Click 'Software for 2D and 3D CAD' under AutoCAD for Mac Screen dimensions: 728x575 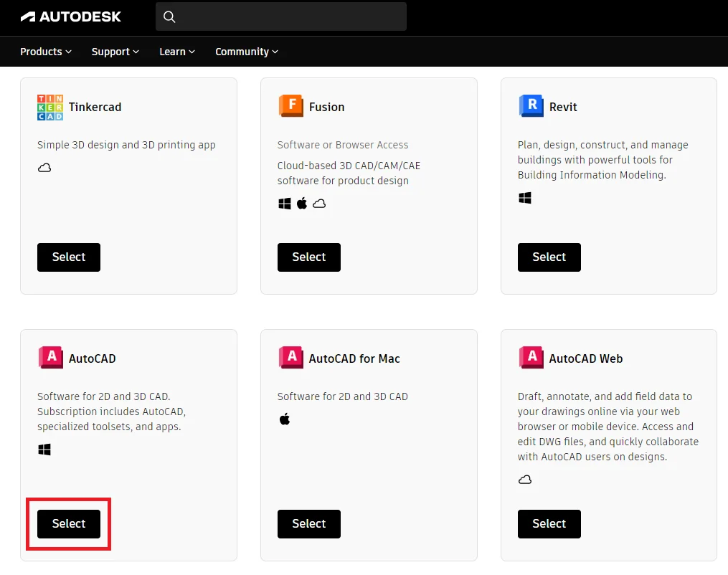(343, 396)
